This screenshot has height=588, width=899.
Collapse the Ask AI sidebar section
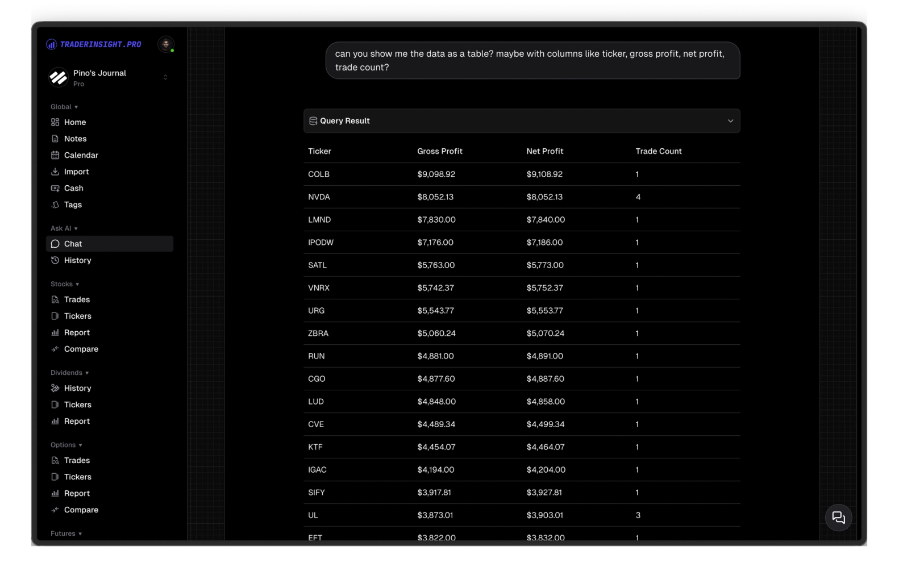click(x=64, y=228)
